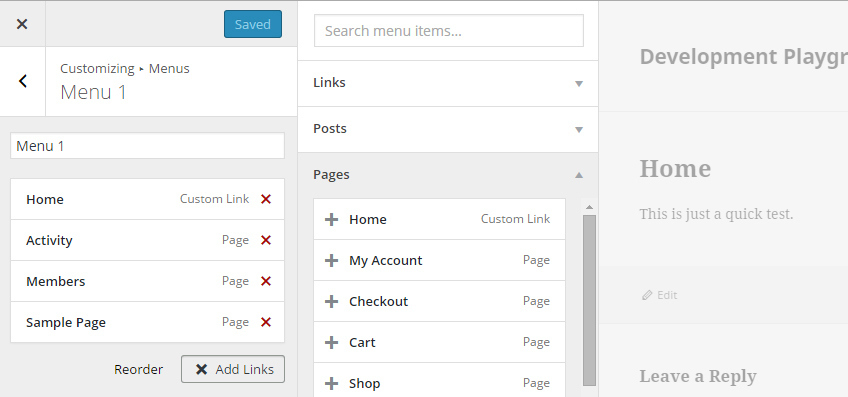848x397 pixels.
Task: Edit the Menu 1 name field
Action: tap(147, 146)
